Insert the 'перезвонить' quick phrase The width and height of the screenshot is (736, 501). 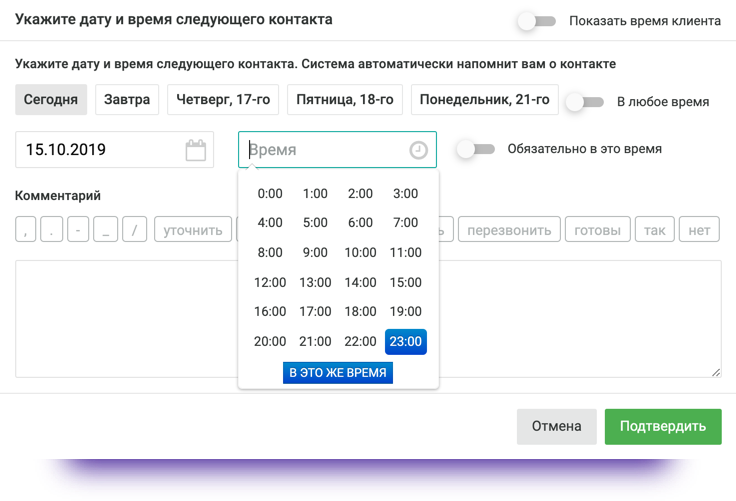[x=507, y=230]
